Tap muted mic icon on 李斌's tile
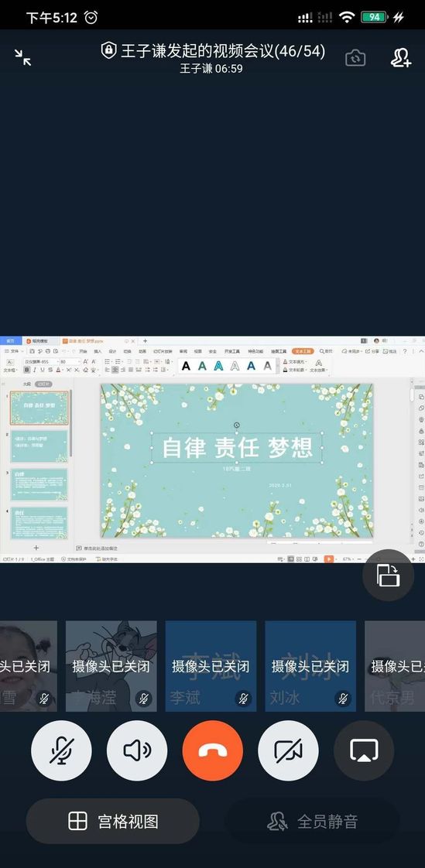The height and width of the screenshot is (868, 425). (243, 698)
